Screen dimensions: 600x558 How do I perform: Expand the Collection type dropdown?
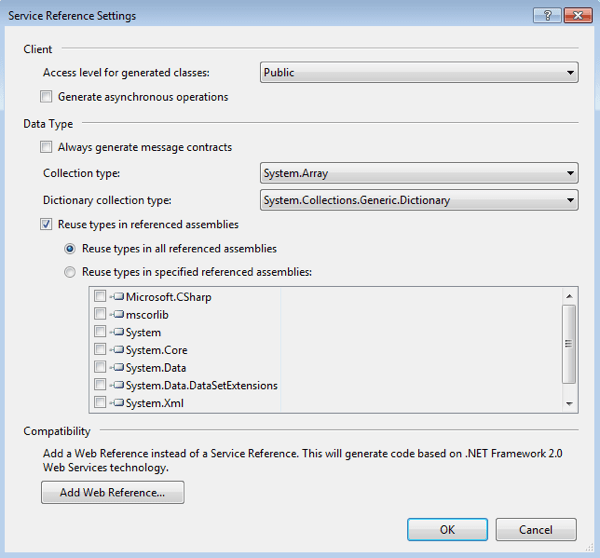click(419, 173)
